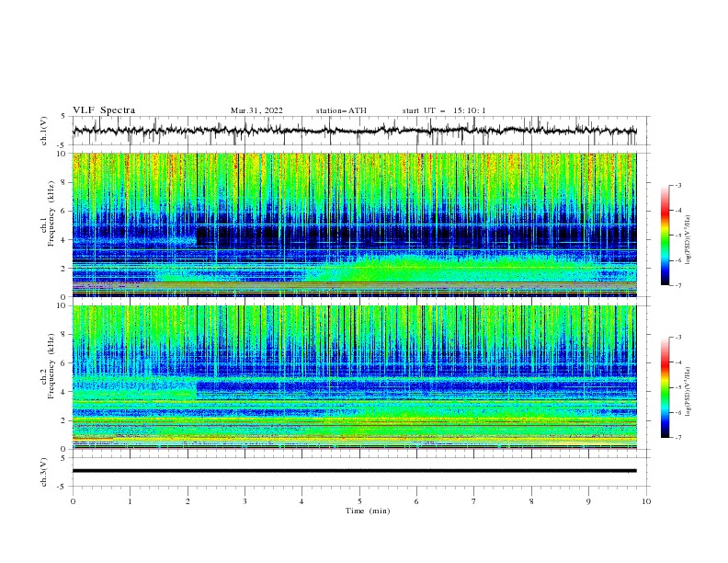
Task: Click the '6' kHz tick on ch.1 frequency axis
Action: [64, 211]
